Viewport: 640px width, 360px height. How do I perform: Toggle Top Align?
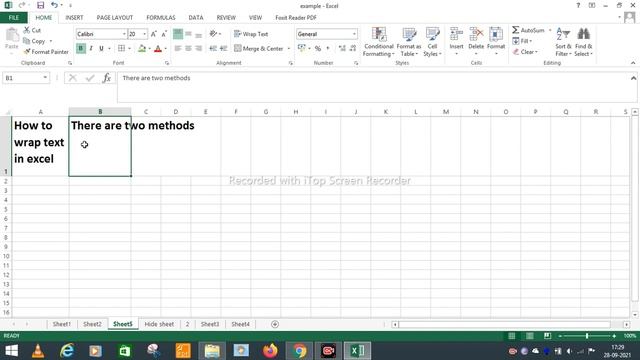(178, 34)
